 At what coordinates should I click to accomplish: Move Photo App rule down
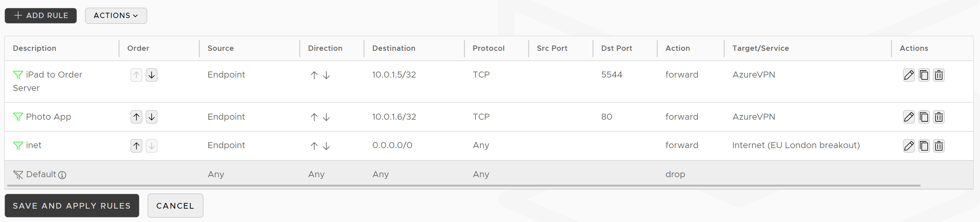tap(151, 117)
